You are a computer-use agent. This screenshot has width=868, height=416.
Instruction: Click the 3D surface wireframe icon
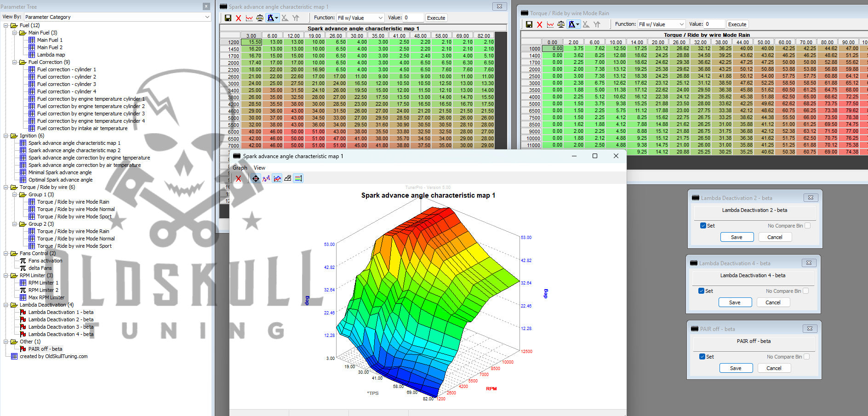[288, 178]
